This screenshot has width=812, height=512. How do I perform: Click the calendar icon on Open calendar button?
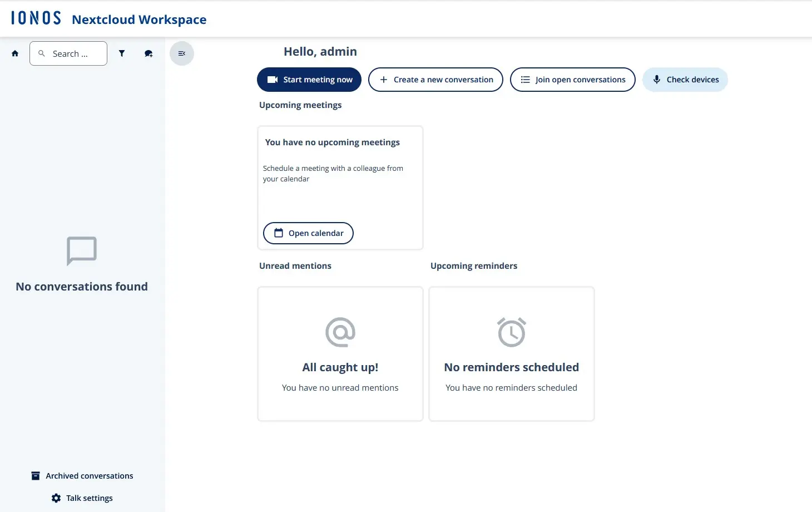[279, 233]
